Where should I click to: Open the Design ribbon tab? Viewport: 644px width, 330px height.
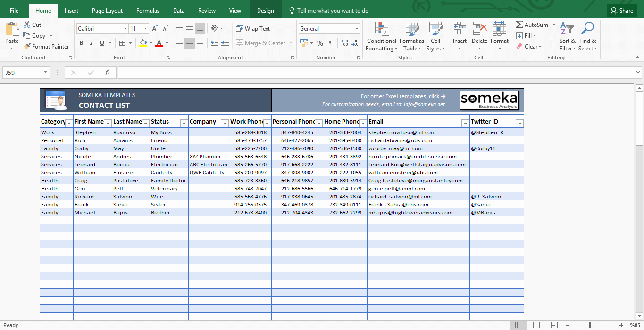point(265,10)
